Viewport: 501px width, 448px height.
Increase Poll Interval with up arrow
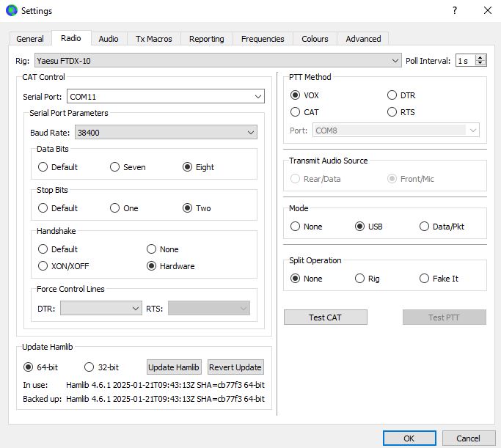(x=480, y=57)
